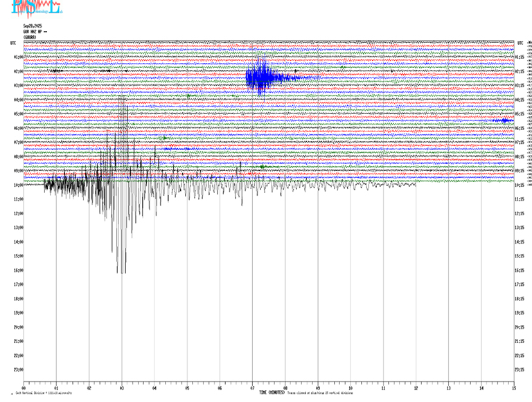Screen dimensions: 532x402
Task: Click the 05 minute tick on bottom axis
Action: click(187, 388)
